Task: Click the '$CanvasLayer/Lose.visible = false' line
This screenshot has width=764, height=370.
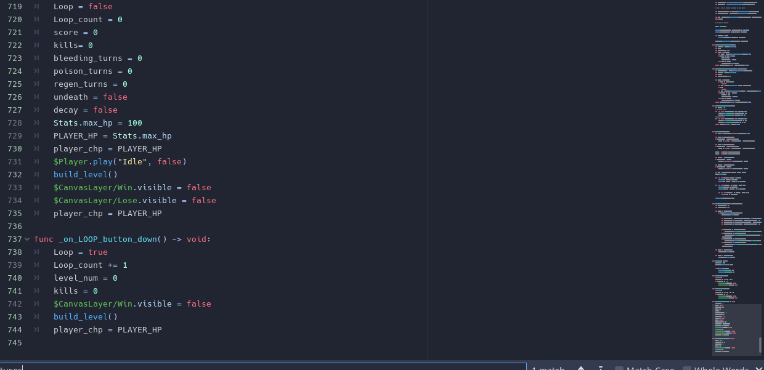Action: pos(134,200)
